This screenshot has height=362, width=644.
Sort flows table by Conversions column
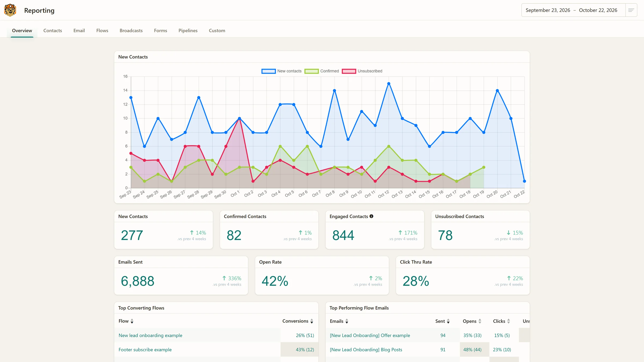click(x=298, y=321)
